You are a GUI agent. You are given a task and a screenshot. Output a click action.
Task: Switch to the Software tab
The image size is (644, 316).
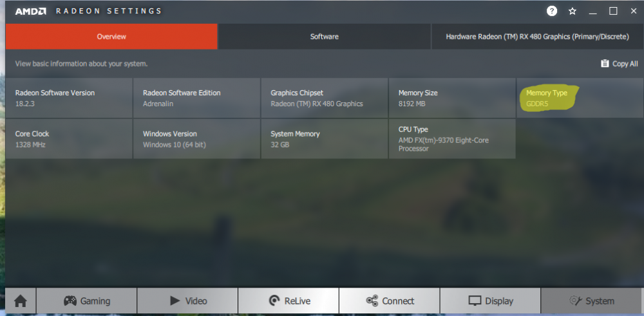pyautogui.click(x=324, y=37)
